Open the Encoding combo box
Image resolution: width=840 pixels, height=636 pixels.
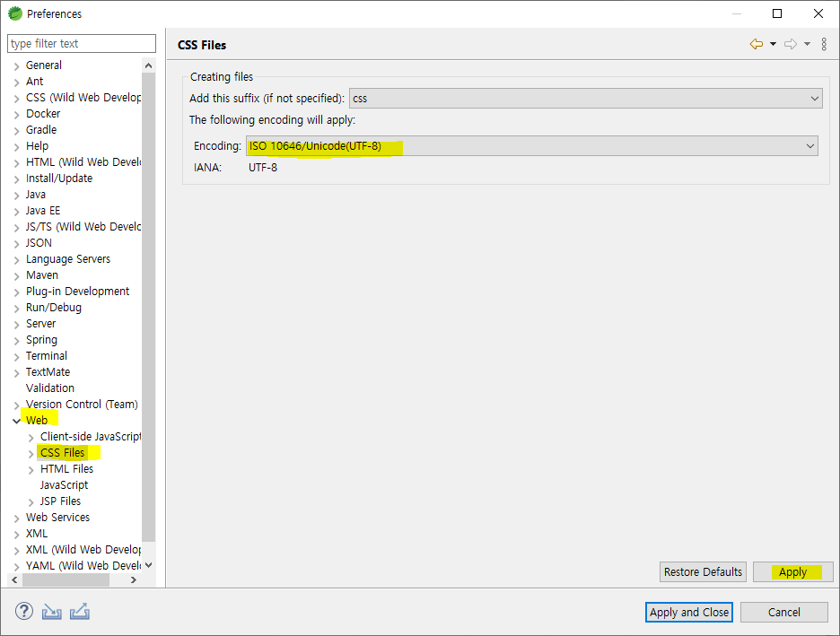point(532,145)
